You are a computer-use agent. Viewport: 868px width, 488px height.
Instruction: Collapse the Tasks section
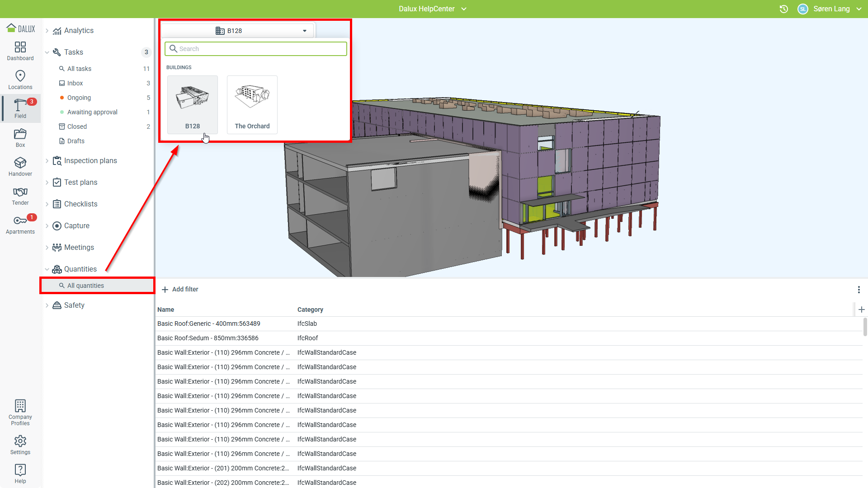click(x=47, y=52)
